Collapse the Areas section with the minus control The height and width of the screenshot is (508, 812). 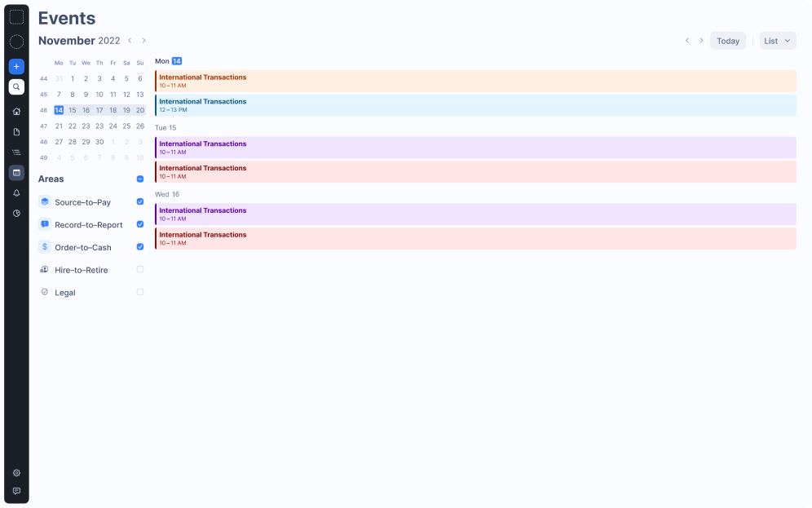click(139, 179)
